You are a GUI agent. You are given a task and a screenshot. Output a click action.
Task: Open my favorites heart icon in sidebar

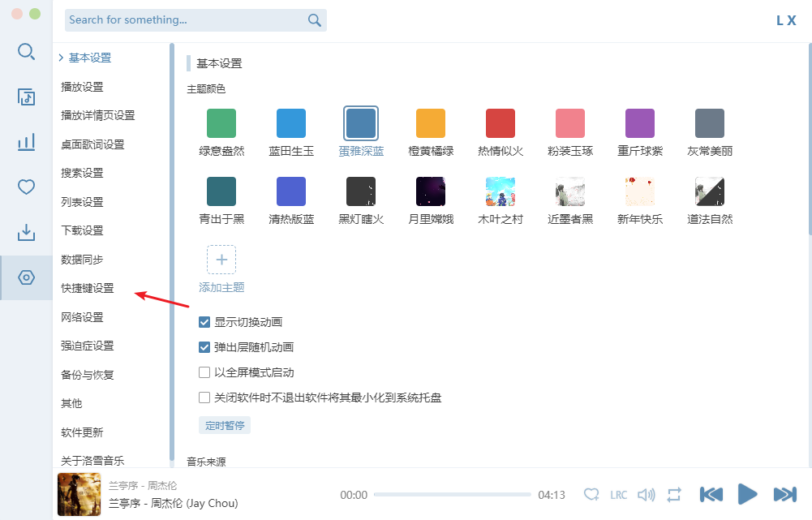pos(26,187)
